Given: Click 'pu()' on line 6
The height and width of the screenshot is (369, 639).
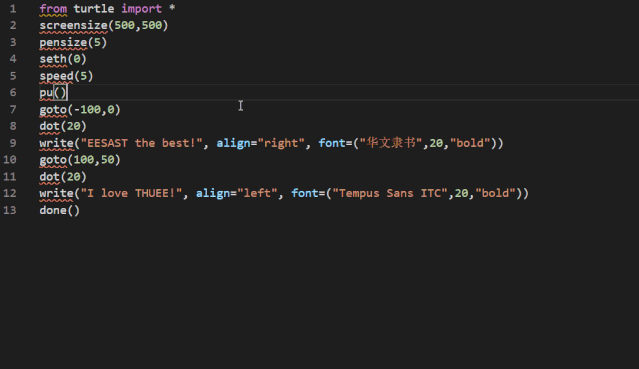Looking at the screenshot, I should pos(53,93).
